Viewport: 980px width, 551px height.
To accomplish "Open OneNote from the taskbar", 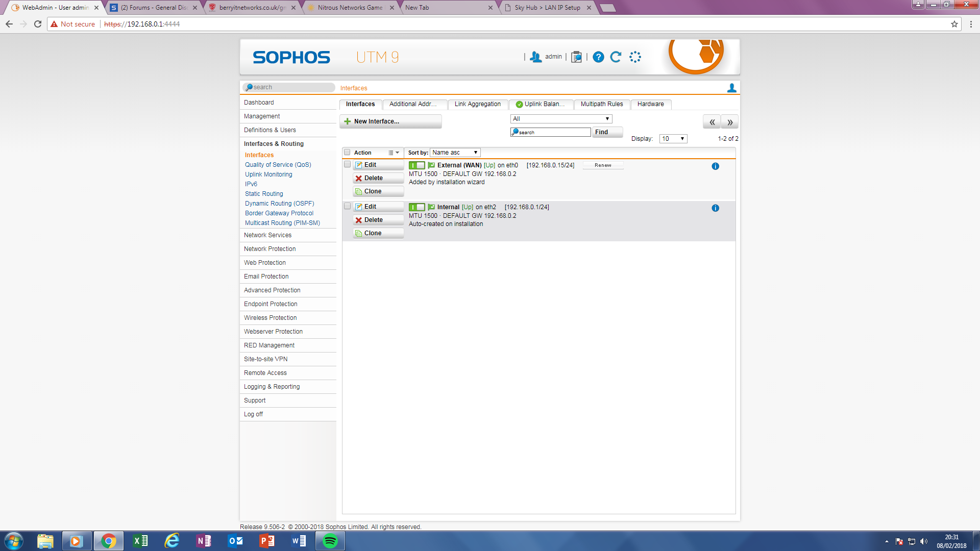I will pos(204,541).
